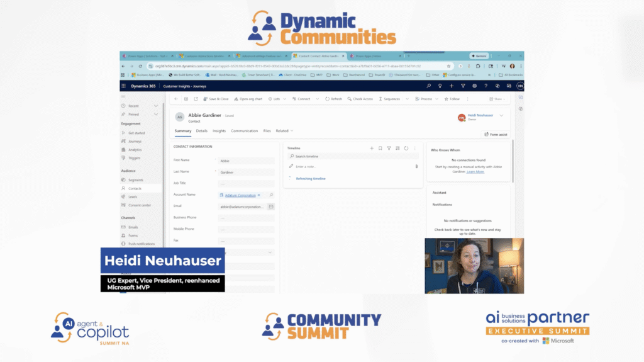
Task: Switch to the Details tab
Action: click(201, 131)
